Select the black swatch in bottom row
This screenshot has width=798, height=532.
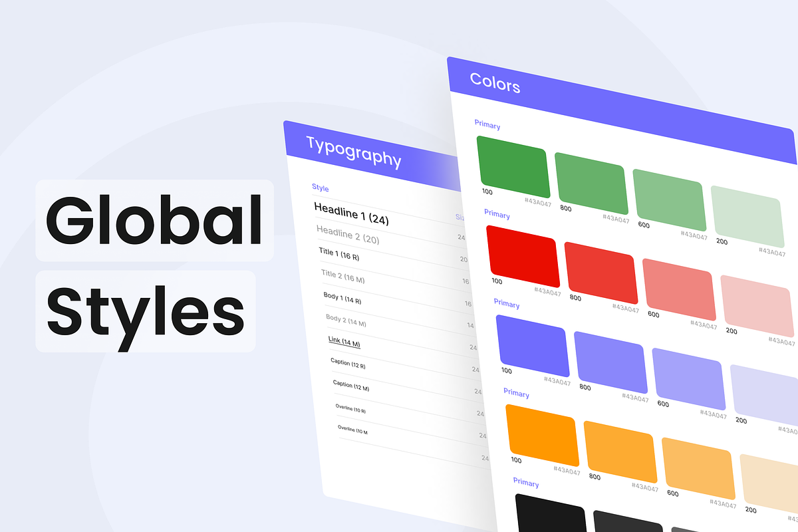coord(552,513)
